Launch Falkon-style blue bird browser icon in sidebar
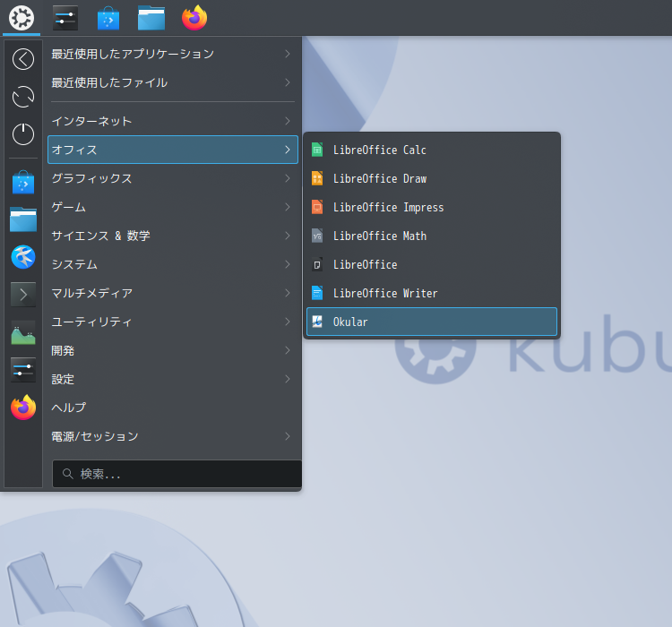 click(x=23, y=257)
